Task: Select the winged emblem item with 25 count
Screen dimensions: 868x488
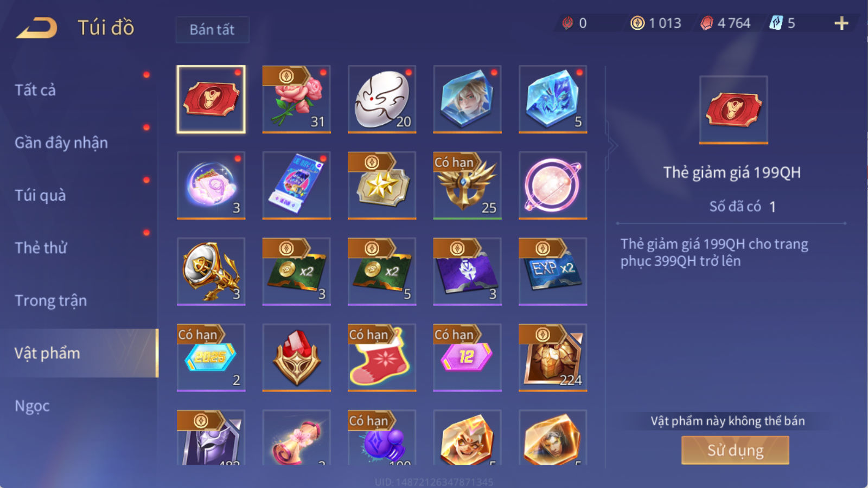Action: 467,185
